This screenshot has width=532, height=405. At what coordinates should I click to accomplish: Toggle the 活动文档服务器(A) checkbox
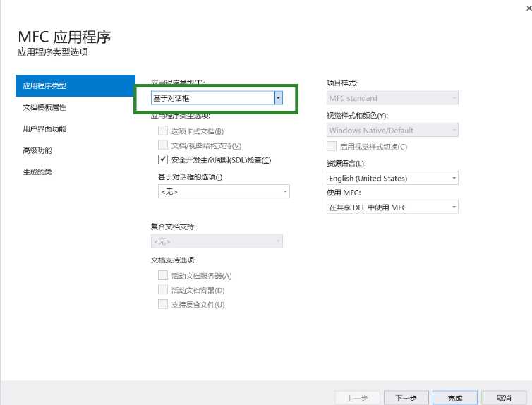tap(163, 275)
